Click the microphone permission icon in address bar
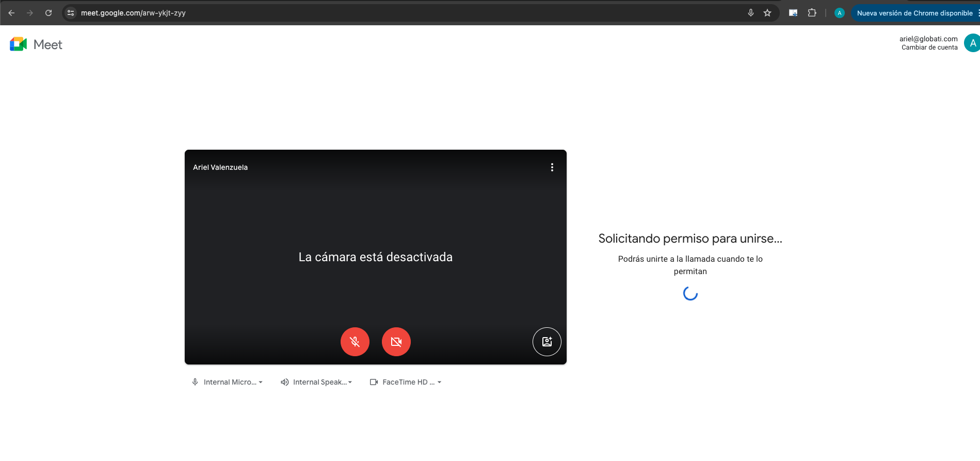 [x=751, y=13]
